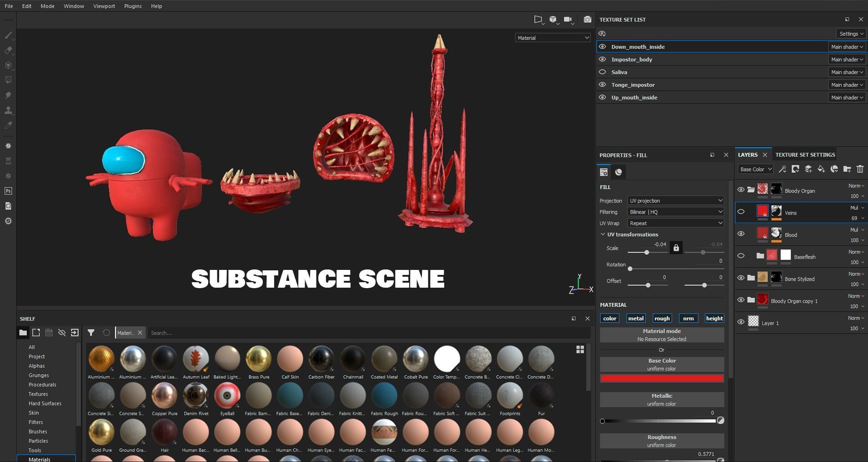Select the Eraser tool

click(8, 50)
